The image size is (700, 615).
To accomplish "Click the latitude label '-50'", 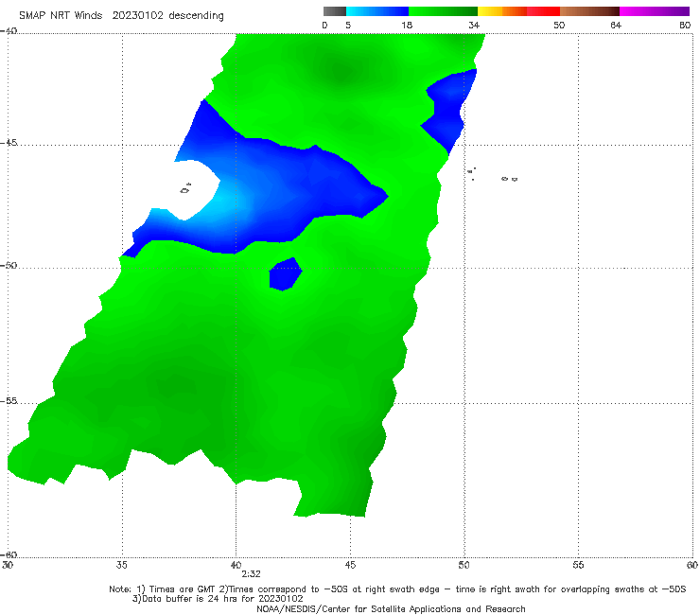I will (x=9, y=265).
